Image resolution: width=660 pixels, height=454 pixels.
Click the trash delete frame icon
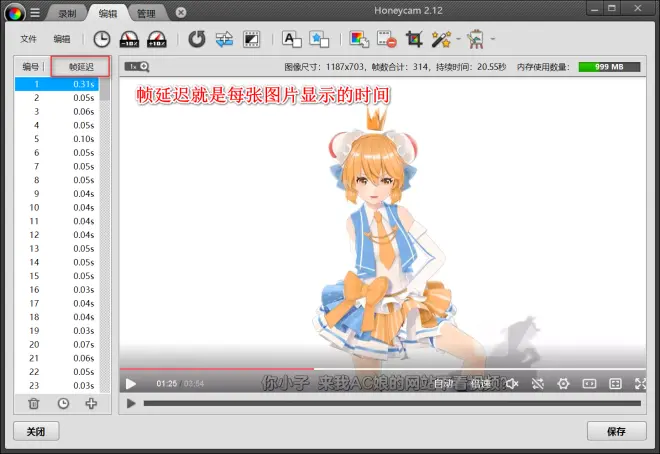tap(34, 404)
